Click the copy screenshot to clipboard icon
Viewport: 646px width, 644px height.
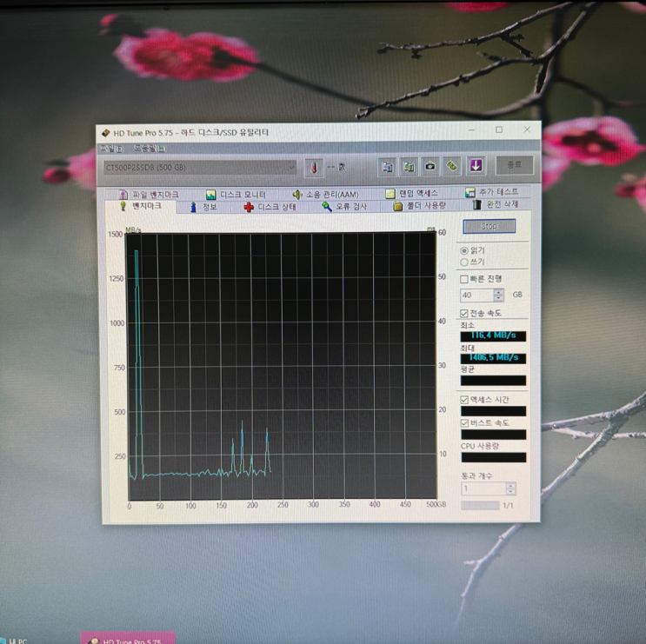(x=409, y=167)
